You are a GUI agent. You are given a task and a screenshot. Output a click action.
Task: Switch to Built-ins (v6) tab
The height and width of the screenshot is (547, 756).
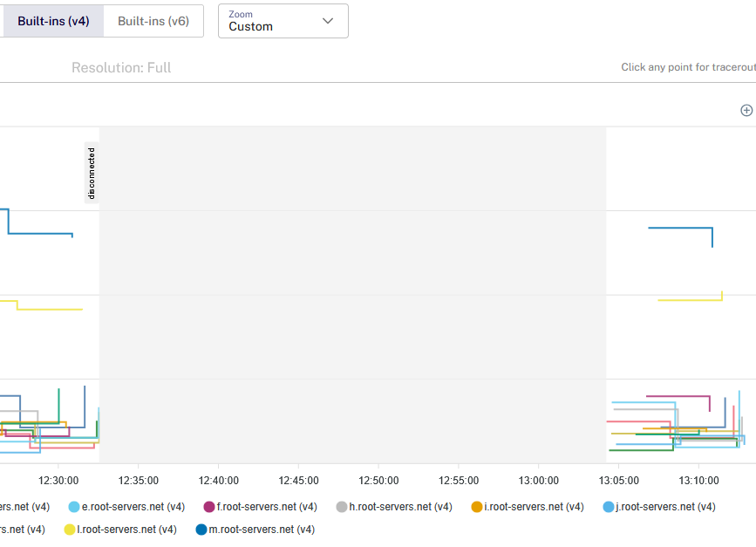click(153, 21)
